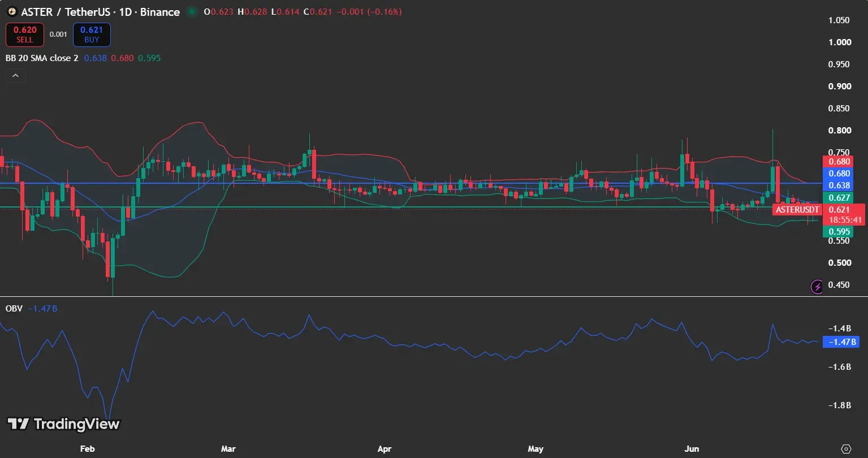
Task: Click the ASTER coin logo icon
Action: [x=11, y=12]
